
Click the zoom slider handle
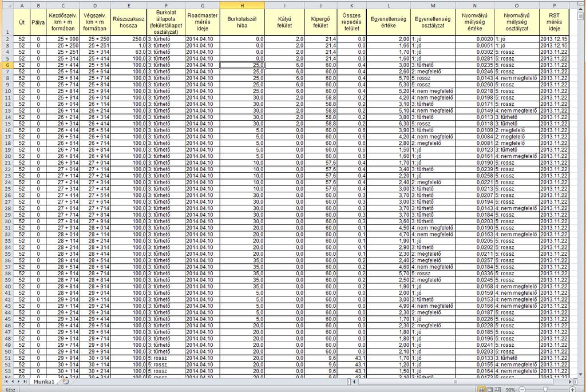click(545, 389)
